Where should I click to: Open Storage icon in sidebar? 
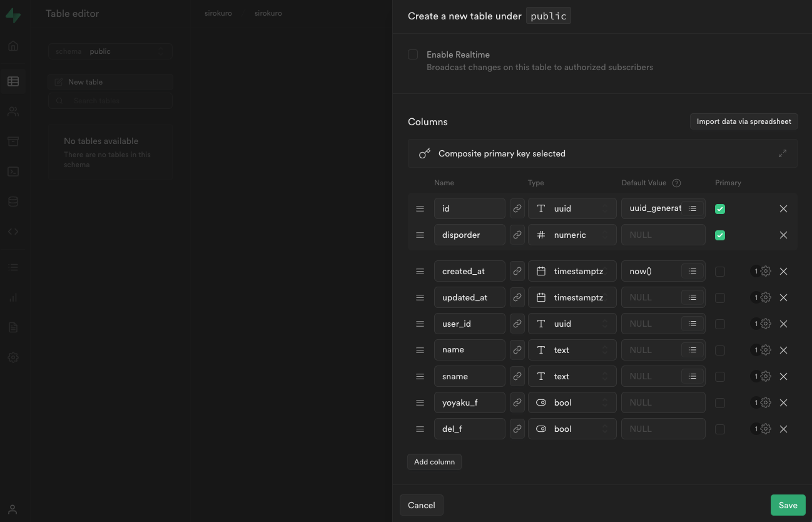[x=13, y=141]
